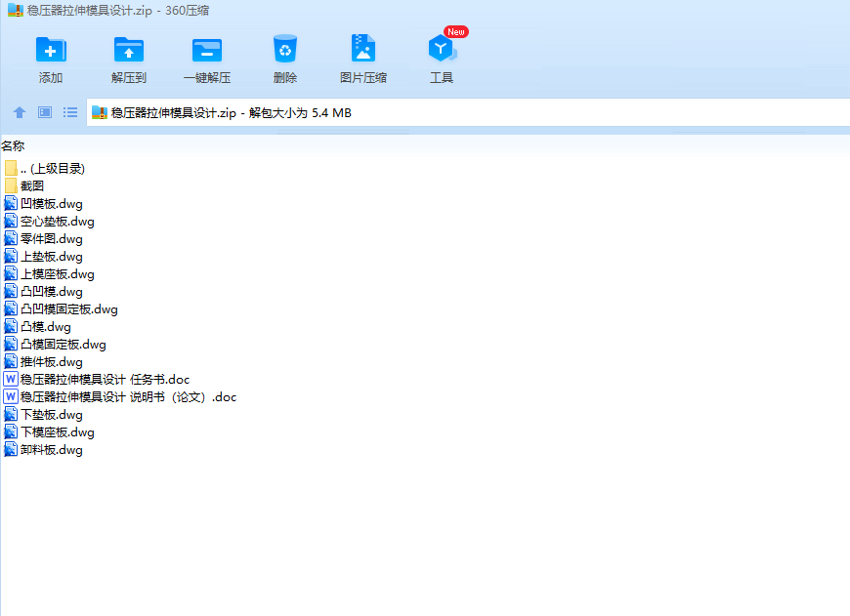Select file name 凸模固定板.dwg
This screenshot has height=616, width=850.
64,345
